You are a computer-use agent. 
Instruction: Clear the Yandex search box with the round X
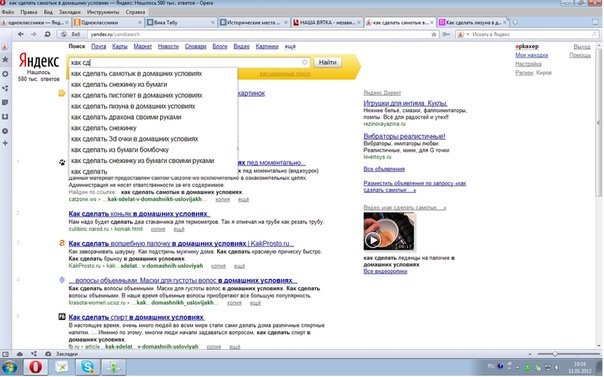(x=304, y=62)
